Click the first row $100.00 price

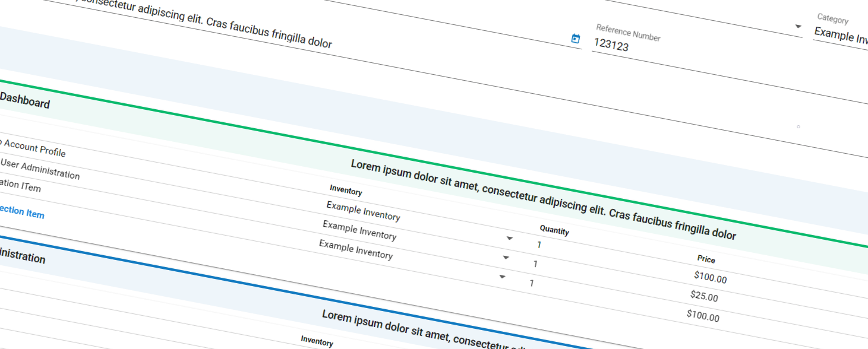710,277
